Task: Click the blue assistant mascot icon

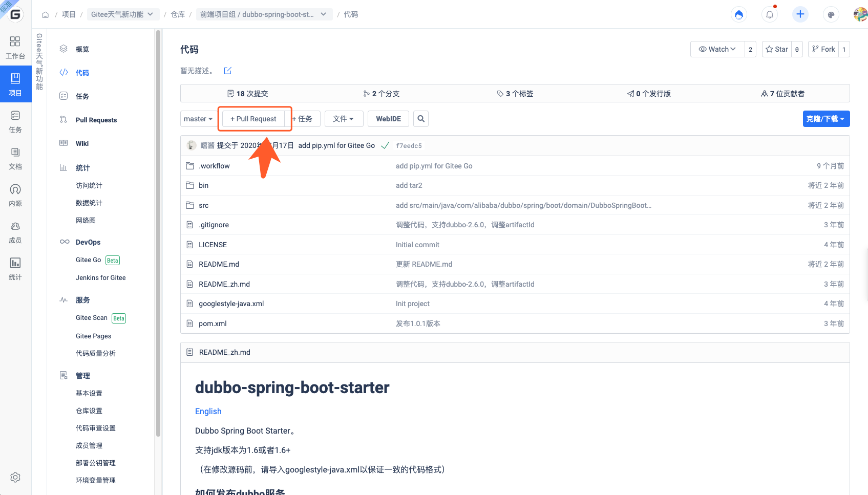Action: pyautogui.click(x=739, y=15)
